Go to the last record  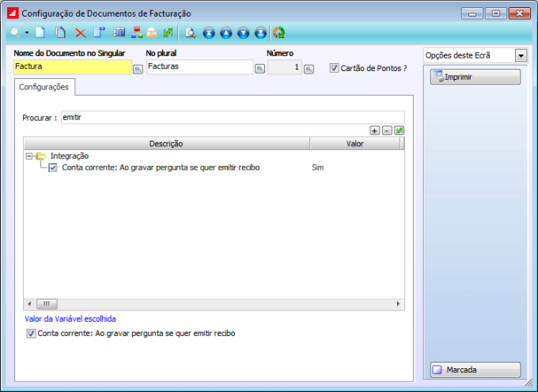(260, 33)
